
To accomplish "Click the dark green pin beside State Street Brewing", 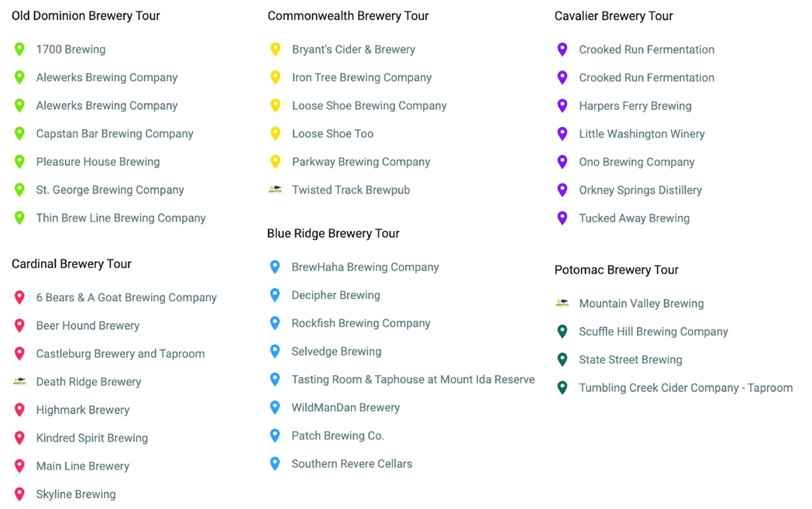I will 562,359.
